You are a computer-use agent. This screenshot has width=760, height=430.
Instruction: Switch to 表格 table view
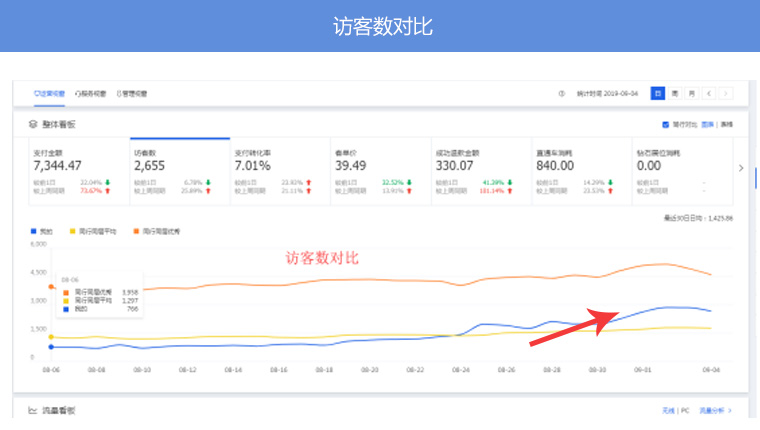coord(727,125)
